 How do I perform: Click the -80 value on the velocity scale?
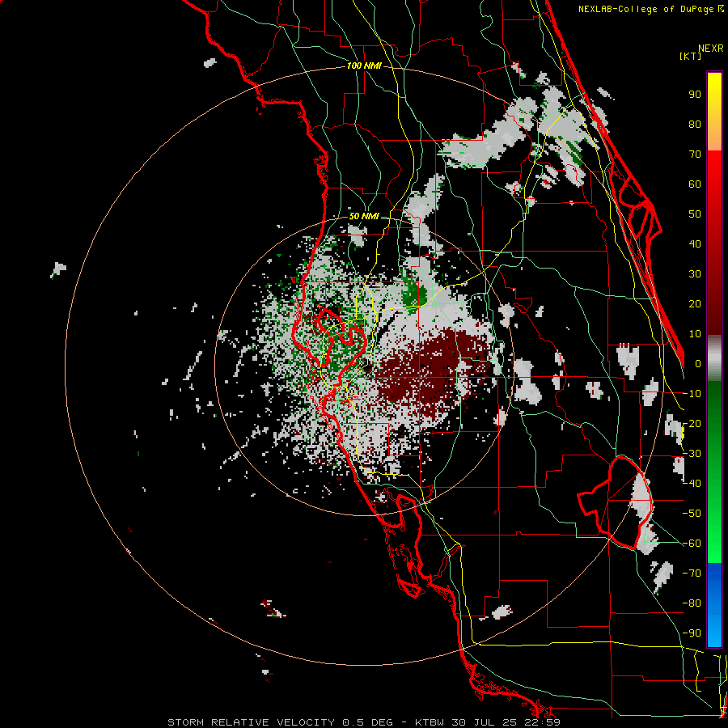[x=692, y=603]
